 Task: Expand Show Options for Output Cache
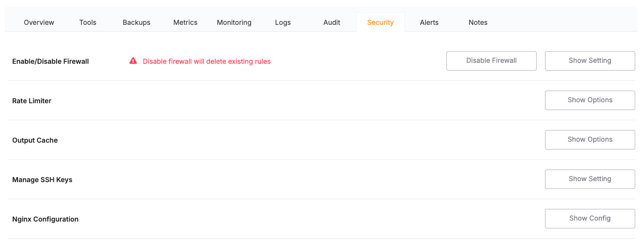(x=590, y=140)
